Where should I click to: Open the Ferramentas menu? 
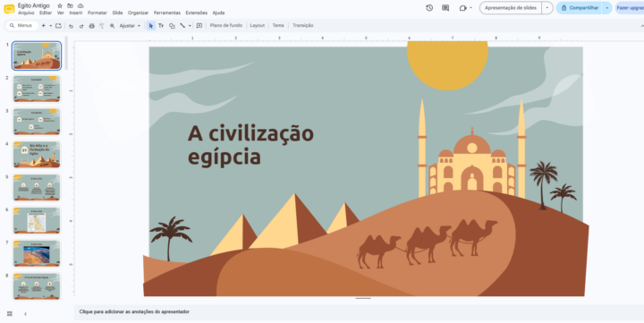pyautogui.click(x=166, y=13)
